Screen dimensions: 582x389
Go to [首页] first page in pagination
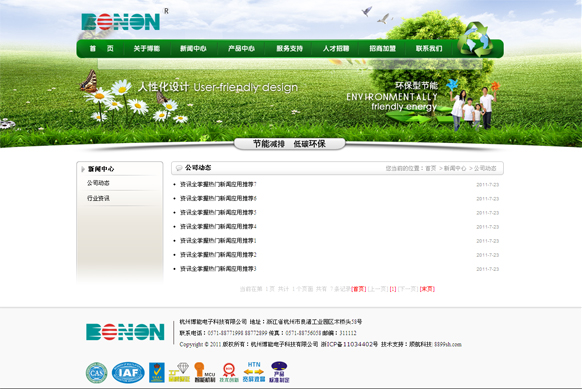[359, 289]
